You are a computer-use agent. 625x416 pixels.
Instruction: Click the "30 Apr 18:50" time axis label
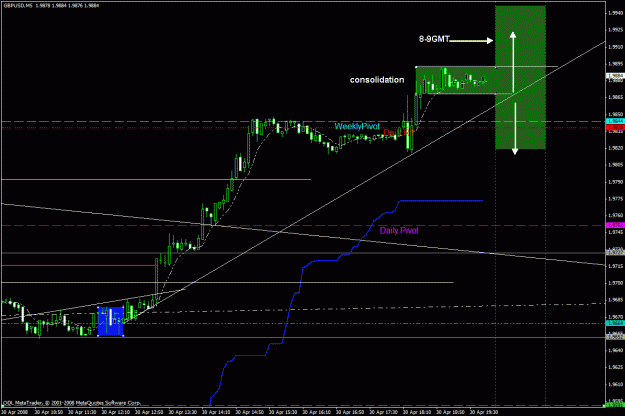450,412
